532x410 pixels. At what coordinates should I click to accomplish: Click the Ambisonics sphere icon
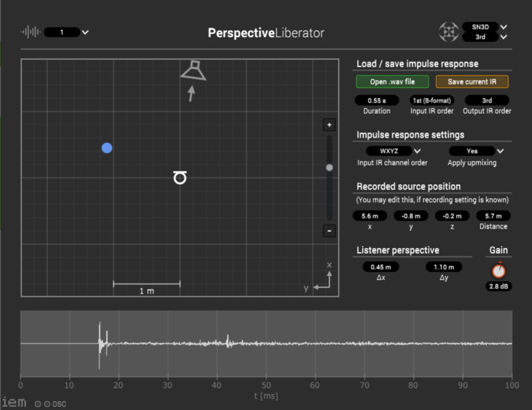tap(448, 32)
